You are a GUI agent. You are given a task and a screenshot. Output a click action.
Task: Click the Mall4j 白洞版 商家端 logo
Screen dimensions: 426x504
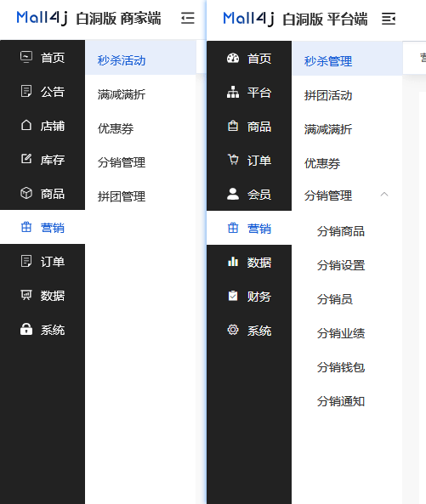coord(88,18)
